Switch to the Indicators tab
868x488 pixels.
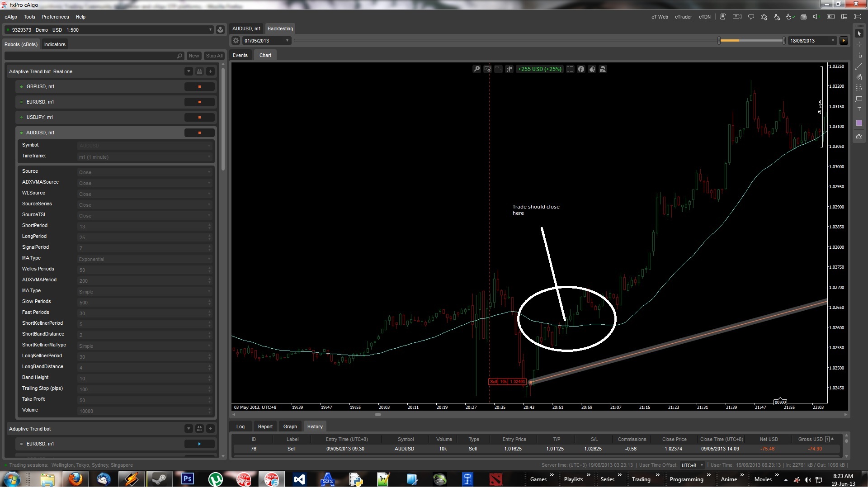pyautogui.click(x=55, y=44)
